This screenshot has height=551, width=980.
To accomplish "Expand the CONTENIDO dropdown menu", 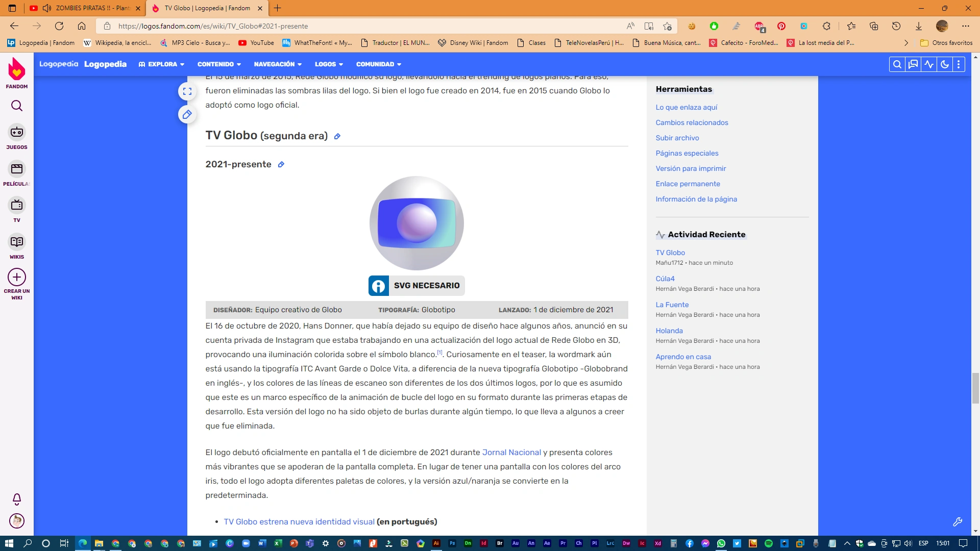I will pos(219,64).
